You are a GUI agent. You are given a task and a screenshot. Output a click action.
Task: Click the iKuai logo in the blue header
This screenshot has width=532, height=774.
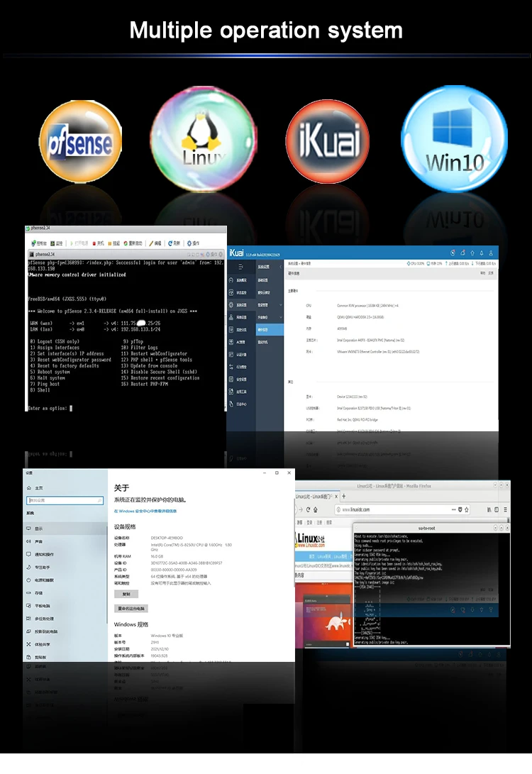(x=236, y=253)
